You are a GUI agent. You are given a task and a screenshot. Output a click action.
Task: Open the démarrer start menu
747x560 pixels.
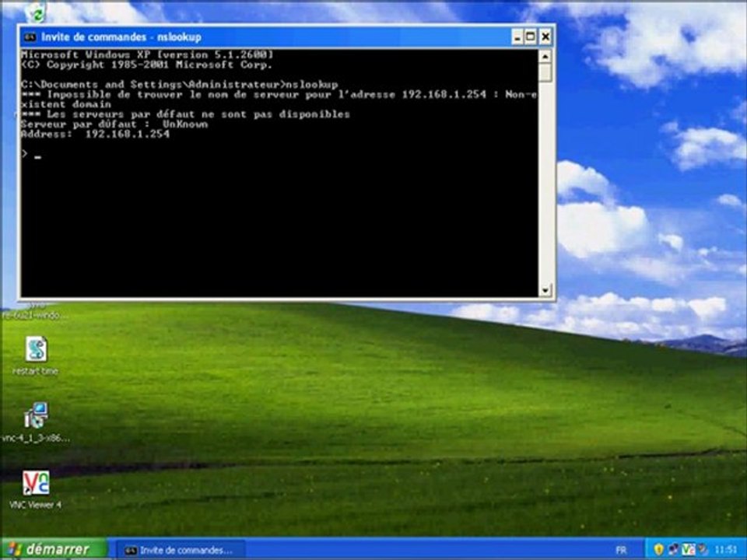pyautogui.click(x=54, y=550)
